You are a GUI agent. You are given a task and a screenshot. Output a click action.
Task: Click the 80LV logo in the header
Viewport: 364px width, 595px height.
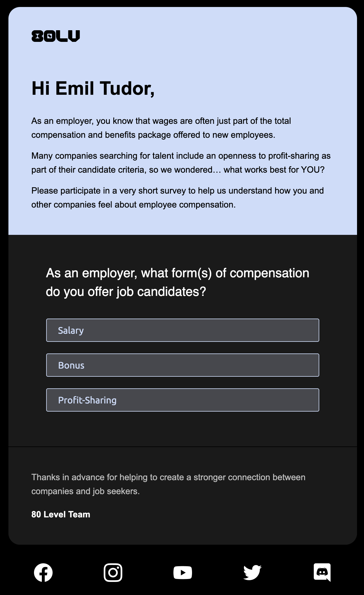[x=55, y=36]
